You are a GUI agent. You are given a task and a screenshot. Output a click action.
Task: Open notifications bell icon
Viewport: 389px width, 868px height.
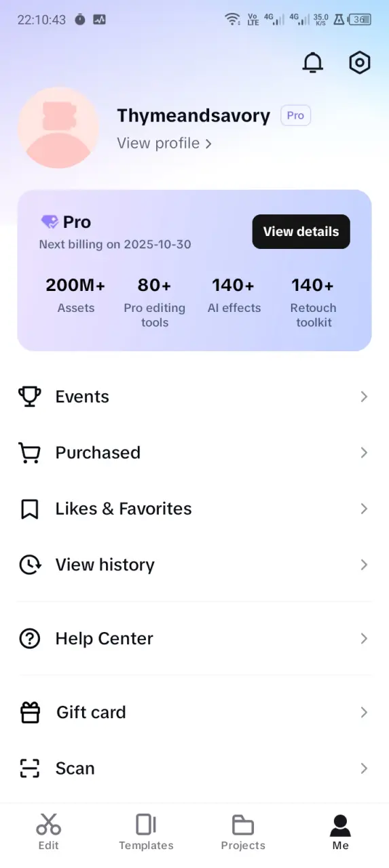(x=312, y=63)
